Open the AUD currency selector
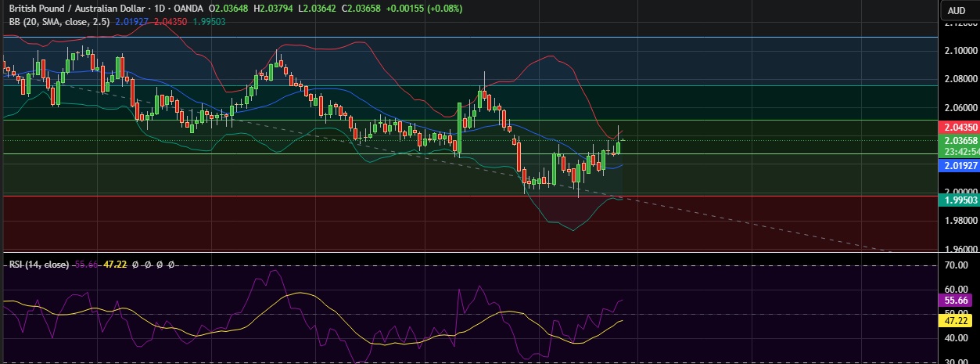The height and width of the screenshot is (364, 980). [x=956, y=10]
